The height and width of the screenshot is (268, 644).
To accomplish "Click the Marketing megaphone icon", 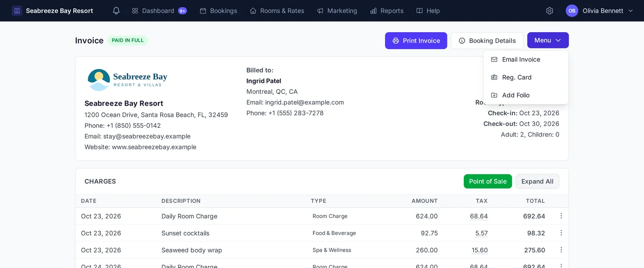I will pyautogui.click(x=320, y=11).
